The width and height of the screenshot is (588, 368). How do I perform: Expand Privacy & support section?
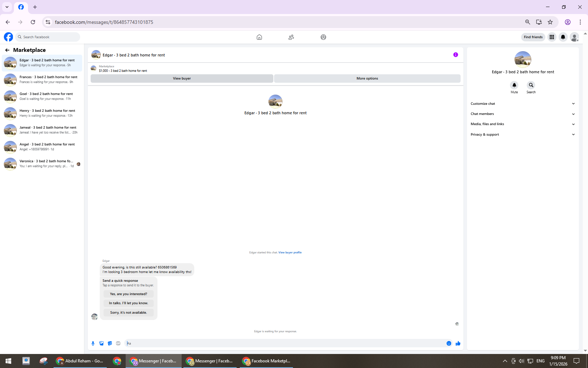tap(523, 135)
